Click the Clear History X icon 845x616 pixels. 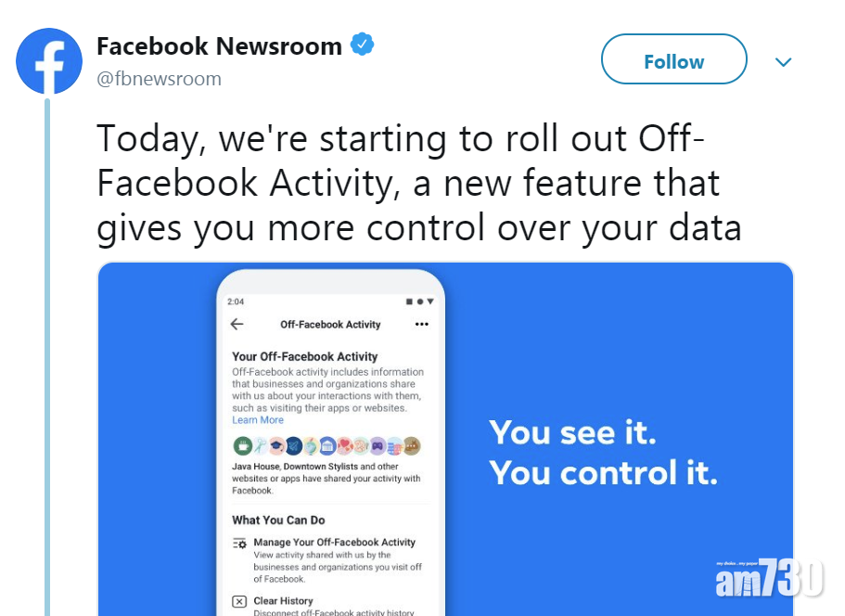(238, 600)
